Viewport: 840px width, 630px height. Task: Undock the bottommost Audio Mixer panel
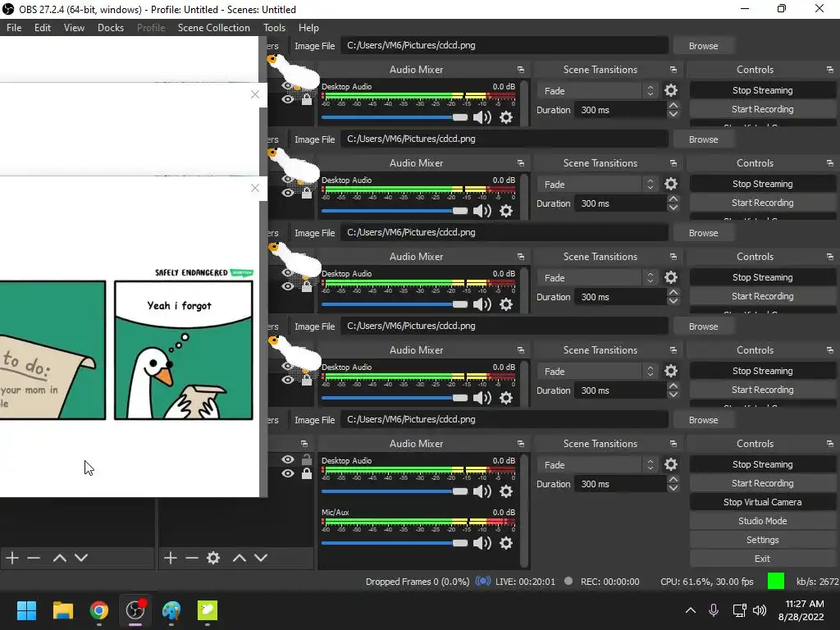[521, 444]
